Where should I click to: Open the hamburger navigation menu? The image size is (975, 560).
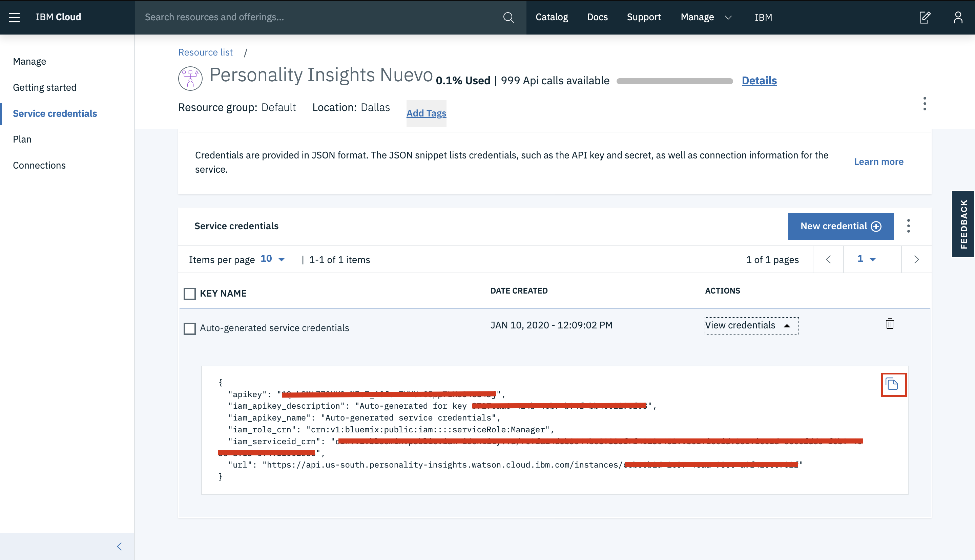click(x=14, y=17)
